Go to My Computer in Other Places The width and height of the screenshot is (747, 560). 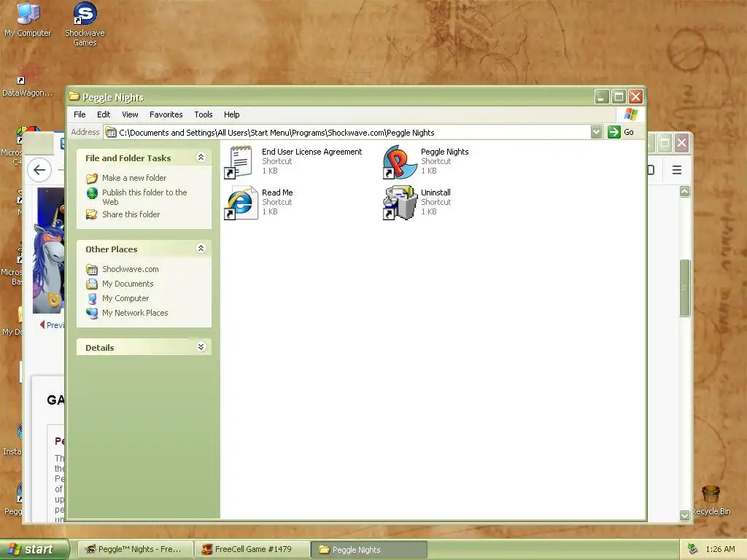125,298
